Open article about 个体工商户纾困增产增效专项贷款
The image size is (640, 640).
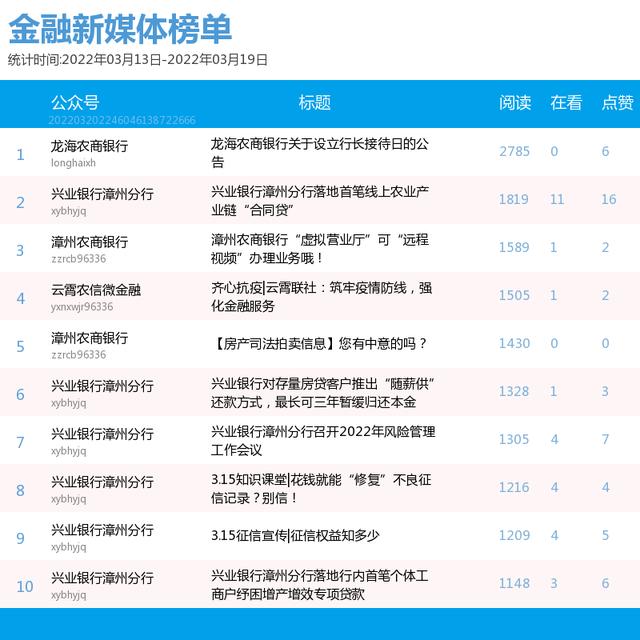[x=320, y=585]
